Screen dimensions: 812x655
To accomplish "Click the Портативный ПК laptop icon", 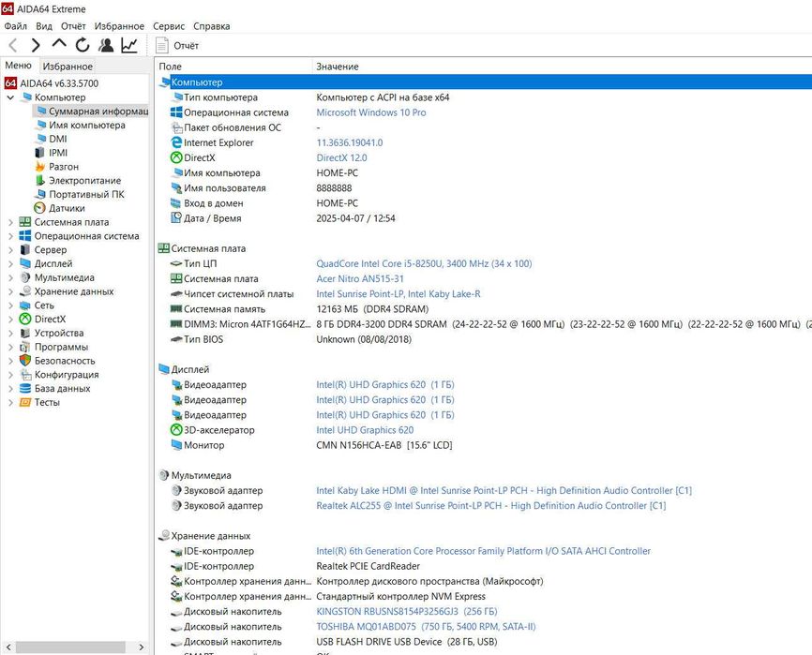I will pos(40,194).
